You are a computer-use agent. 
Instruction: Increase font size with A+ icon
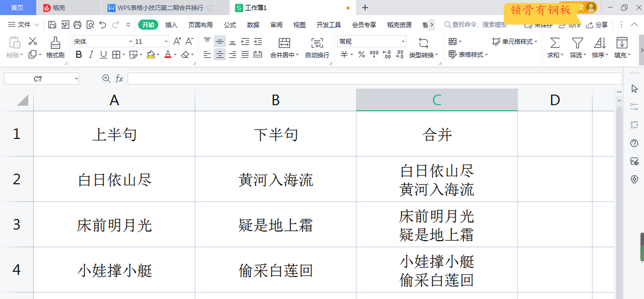click(x=177, y=41)
